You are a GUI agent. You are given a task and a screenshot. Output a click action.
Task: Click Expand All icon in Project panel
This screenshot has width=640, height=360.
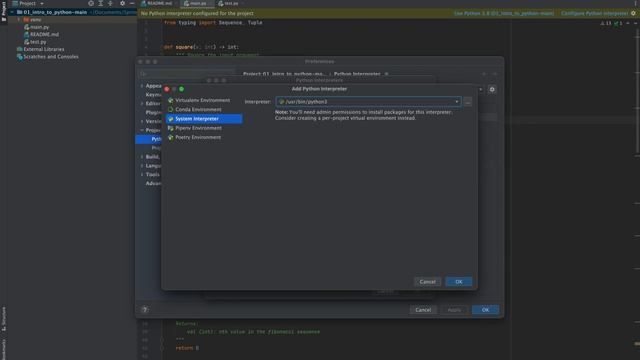[100, 3]
